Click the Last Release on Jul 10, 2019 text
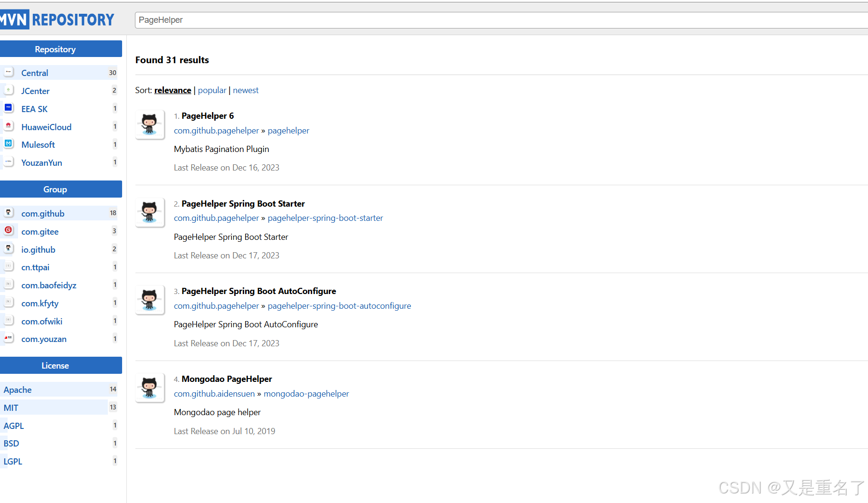868x503 pixels. click(x=224, y=431)
